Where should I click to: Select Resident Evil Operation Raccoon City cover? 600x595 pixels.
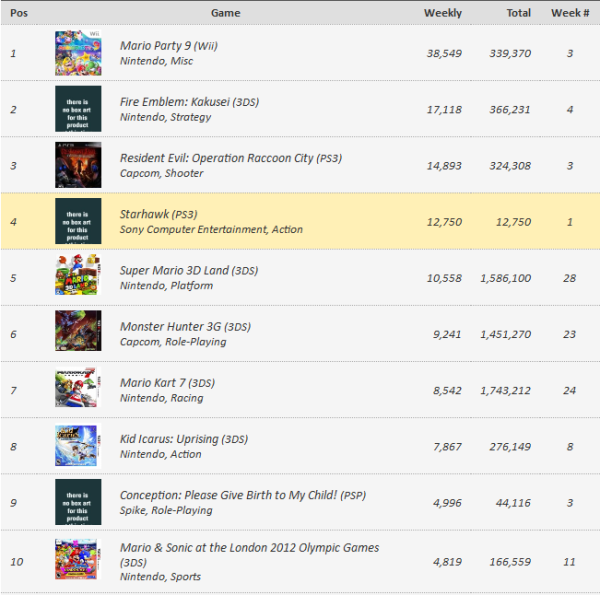point(78,165)
